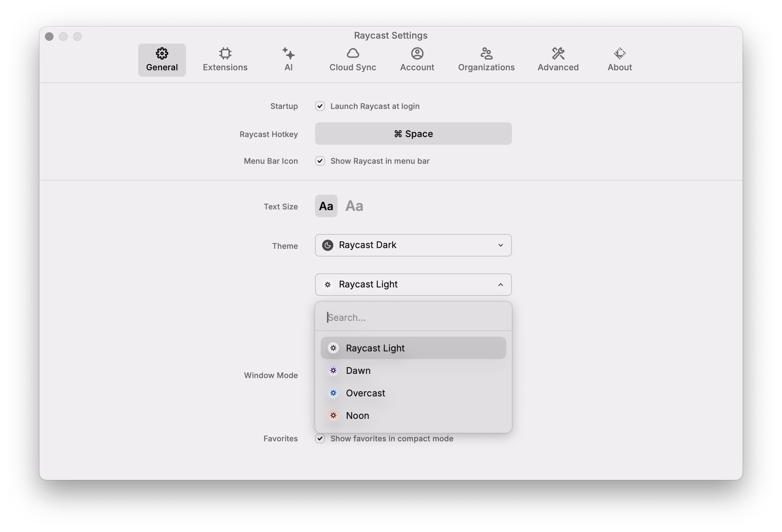
Task: Pick the Noon theme option
Action: tap(357, 416)
